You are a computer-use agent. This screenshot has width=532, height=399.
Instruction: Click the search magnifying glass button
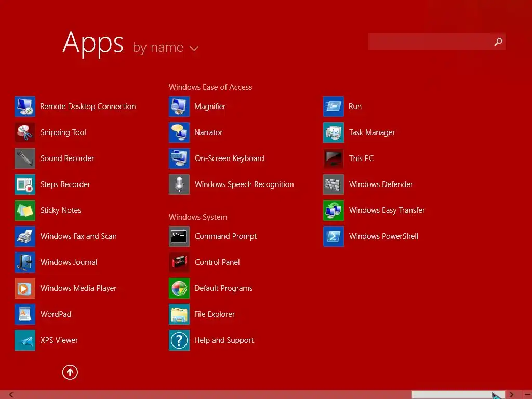498,42
